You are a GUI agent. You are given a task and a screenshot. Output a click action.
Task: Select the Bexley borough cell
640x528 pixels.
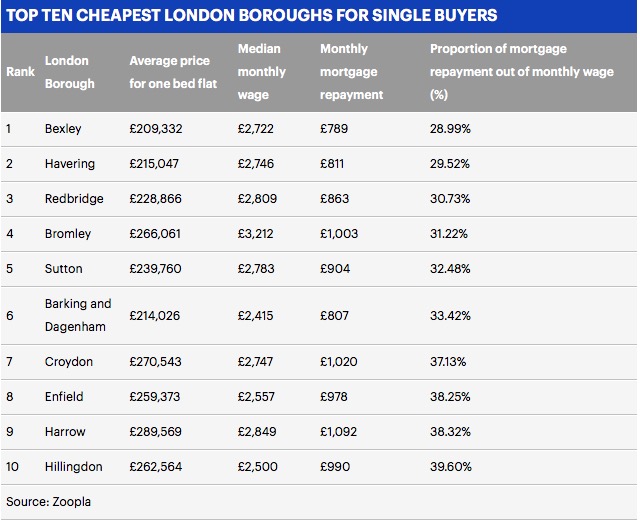coord(63,129)
